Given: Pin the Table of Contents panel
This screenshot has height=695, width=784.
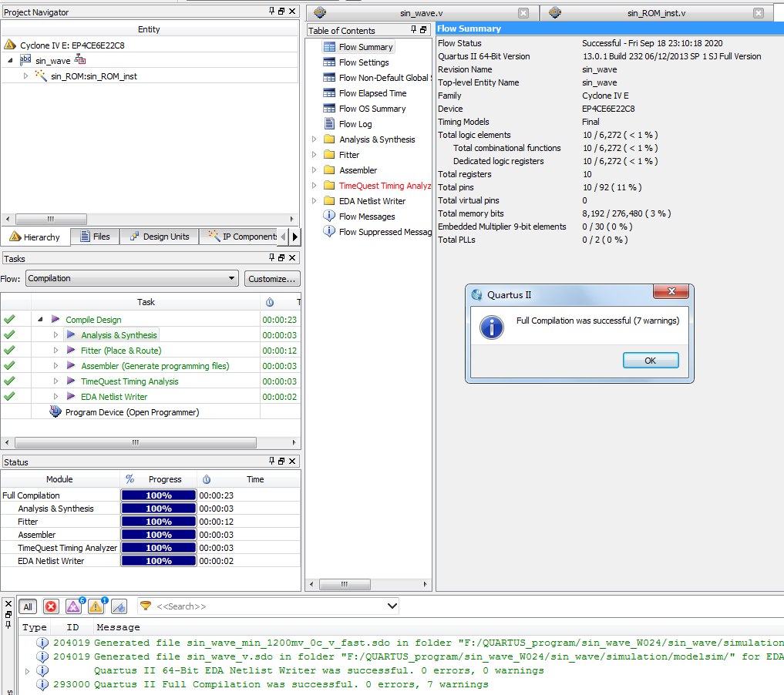Looking at the screenshot, I should 413,29.
